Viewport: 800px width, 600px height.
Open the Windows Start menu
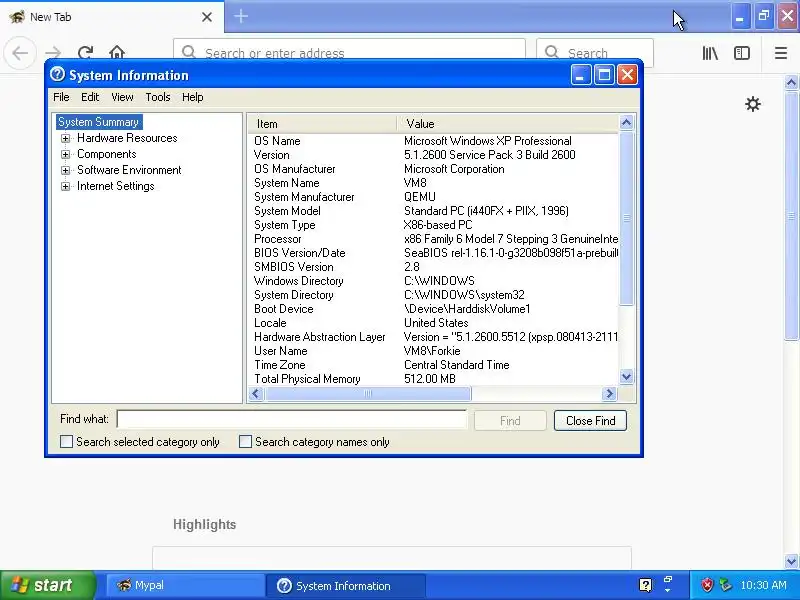point(48,585)
